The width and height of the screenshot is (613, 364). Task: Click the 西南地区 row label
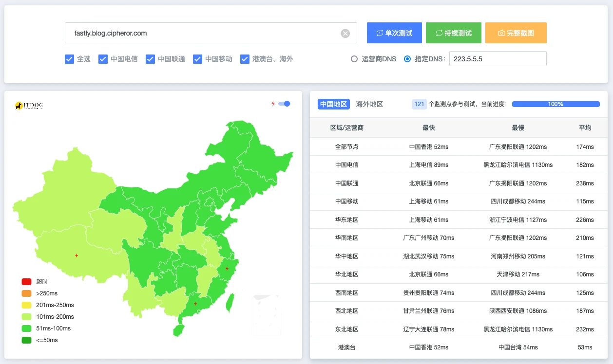click(347, 293)
